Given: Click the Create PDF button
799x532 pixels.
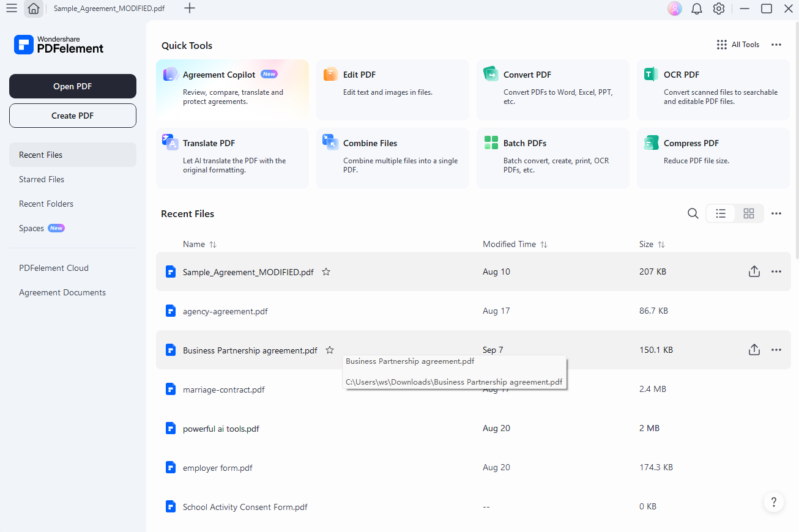Looking at the screenshot, I should (x=73, y=116).
